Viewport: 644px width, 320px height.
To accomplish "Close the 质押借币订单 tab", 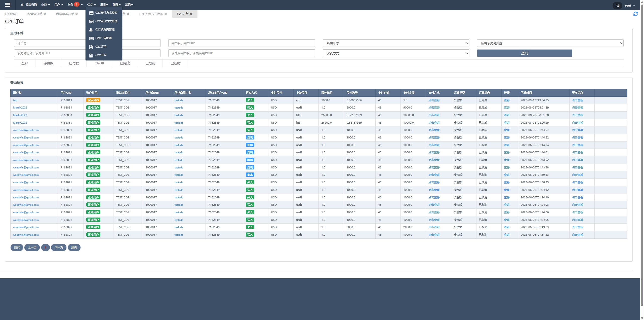I will pyautogui.click(x=76, y=14).
